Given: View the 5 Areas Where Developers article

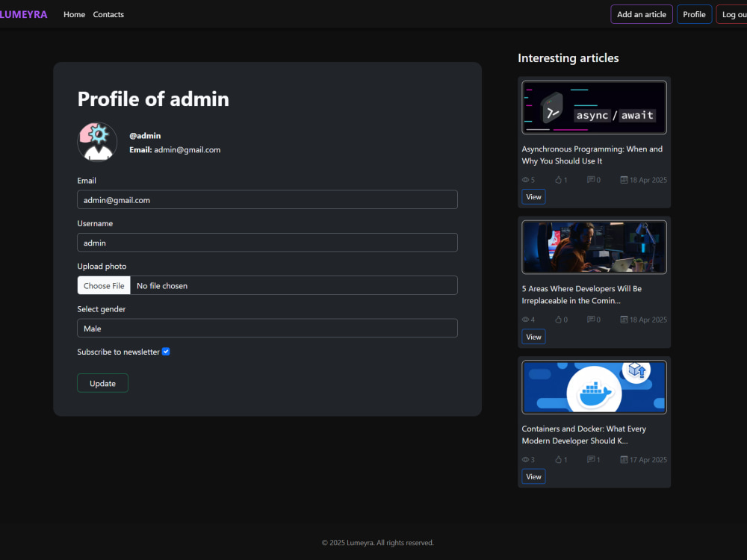Looking at the screenshot, I should pyautogui.click(x=533, y=337).
